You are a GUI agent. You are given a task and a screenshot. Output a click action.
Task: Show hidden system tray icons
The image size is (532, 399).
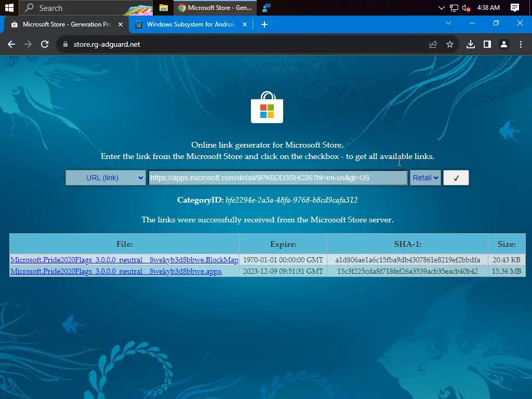coord(441,7)
